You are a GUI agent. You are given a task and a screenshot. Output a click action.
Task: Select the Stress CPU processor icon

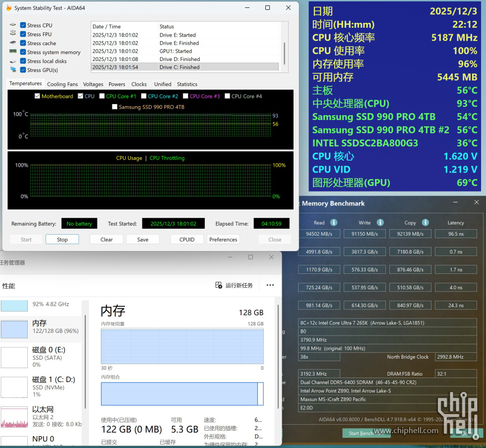[13, 25]
